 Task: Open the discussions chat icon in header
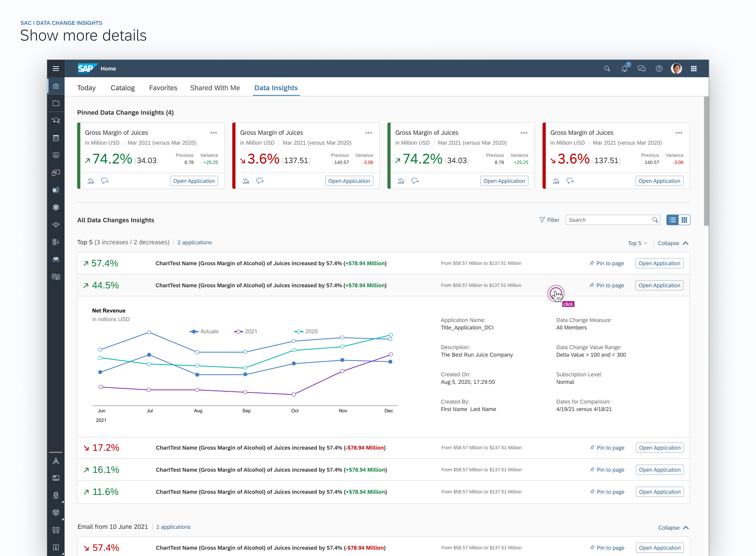642,69
